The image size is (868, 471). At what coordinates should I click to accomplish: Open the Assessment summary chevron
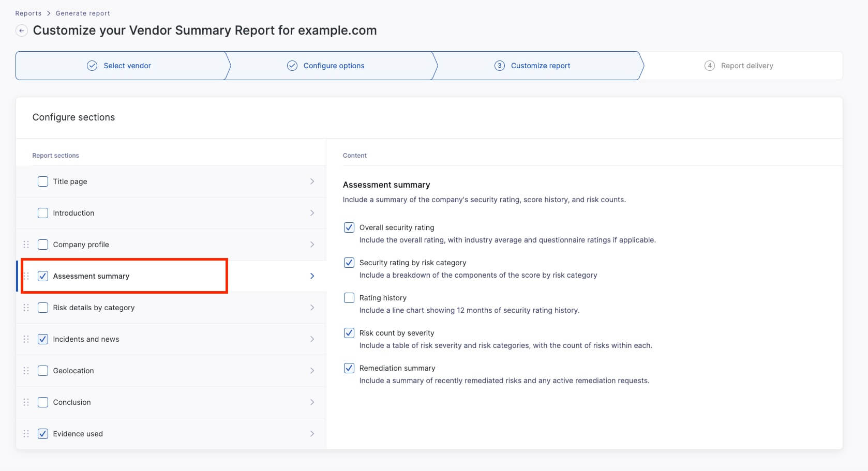pyautogui.click(x=312, y=276)
